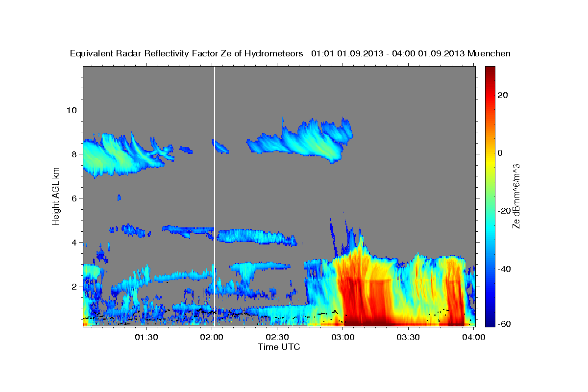Click the height tick label '10'
This screenshot has height=392, width=588.
point(71,110)
